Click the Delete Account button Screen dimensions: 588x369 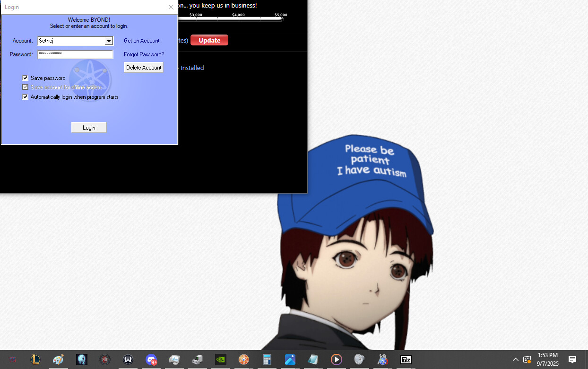144,68
